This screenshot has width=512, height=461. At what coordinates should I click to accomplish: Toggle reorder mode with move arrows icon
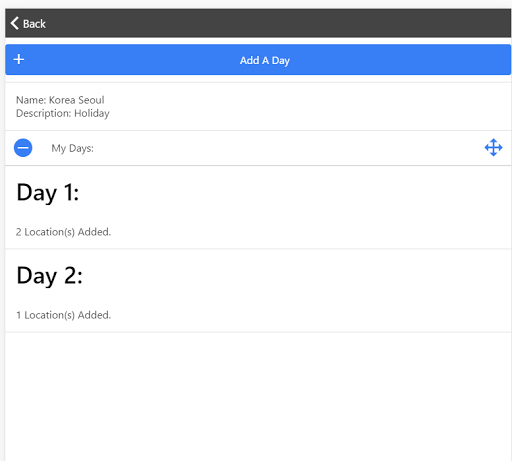pyautogui.click(x=493, y=148)
